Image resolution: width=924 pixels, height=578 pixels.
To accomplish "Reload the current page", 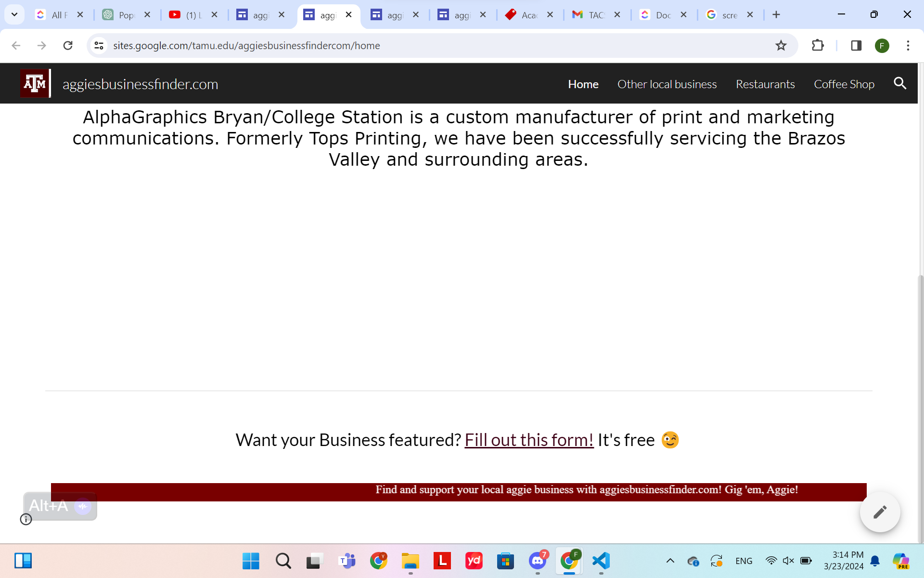I will tap(68, 45).
